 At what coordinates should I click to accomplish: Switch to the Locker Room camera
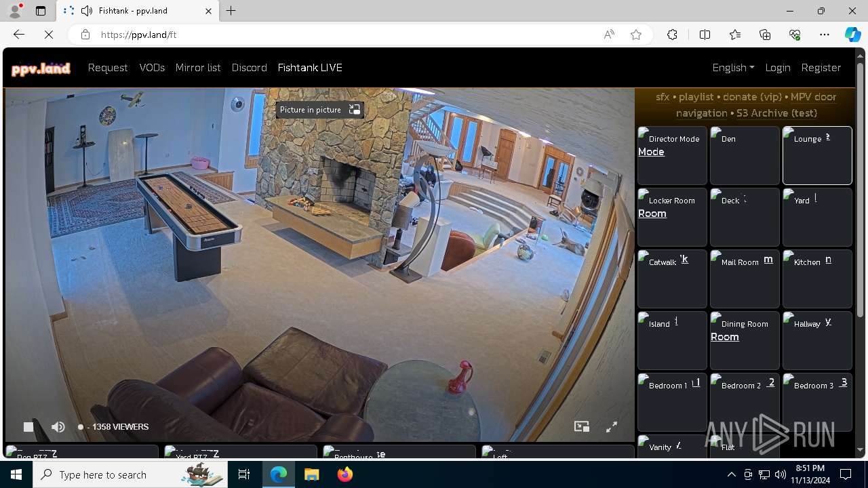pyautogui.click(x=672, y=217)
